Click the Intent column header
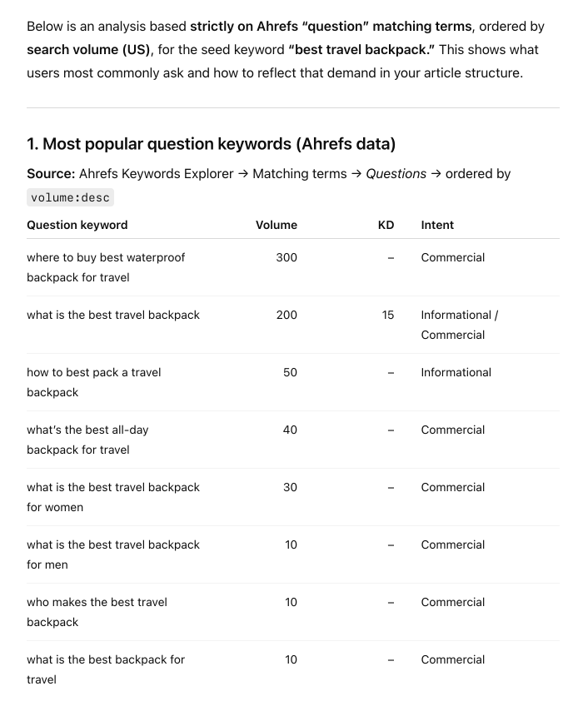 [437, 225]
